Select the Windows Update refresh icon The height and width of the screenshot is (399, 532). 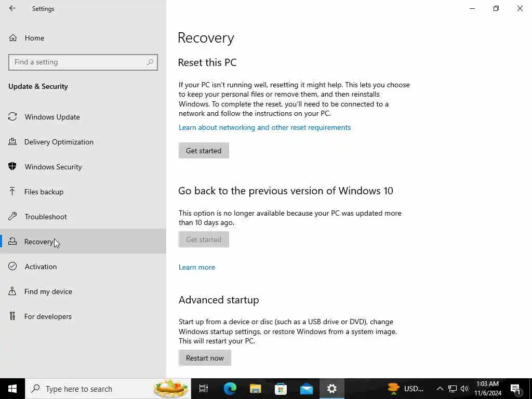pyautogui.click(x=12, y=117)
